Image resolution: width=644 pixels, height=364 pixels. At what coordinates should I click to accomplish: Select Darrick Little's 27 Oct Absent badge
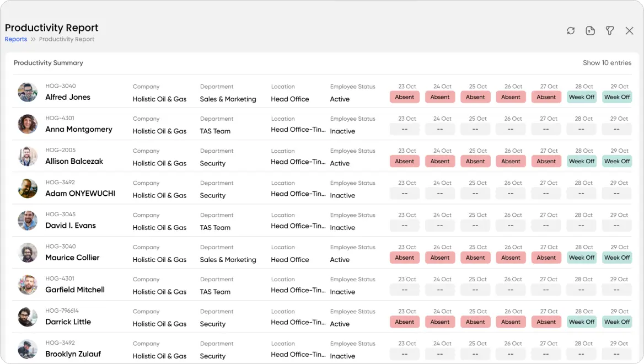[546, 322]
